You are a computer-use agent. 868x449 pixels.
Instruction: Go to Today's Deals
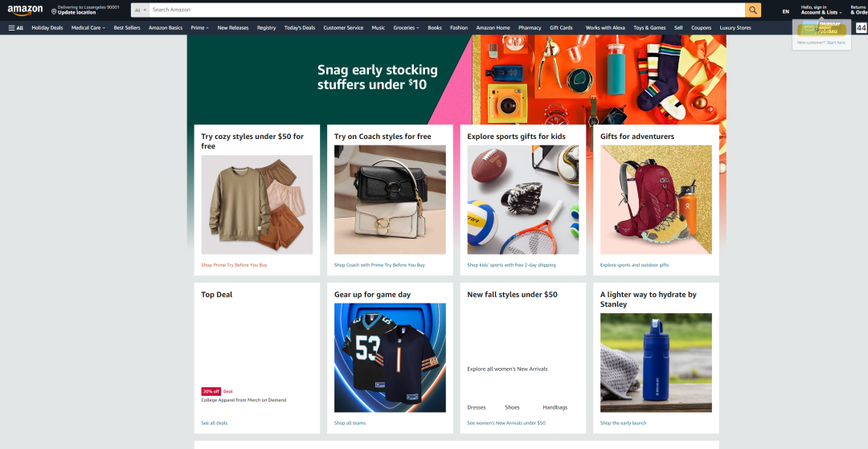300,27
